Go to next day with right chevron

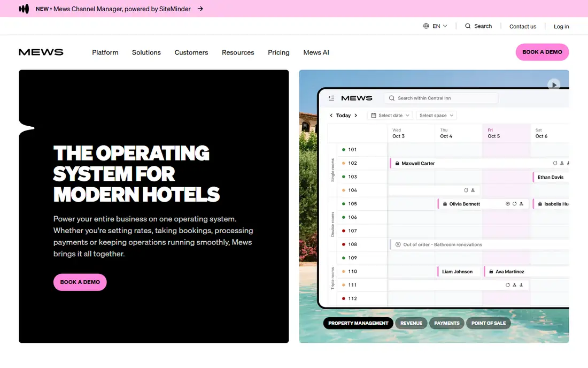[355, 116]
